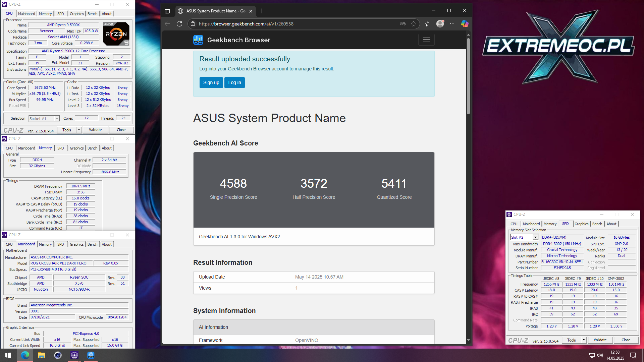Select SPD tab in Memory CPU-Z window

tap(60, 148)
